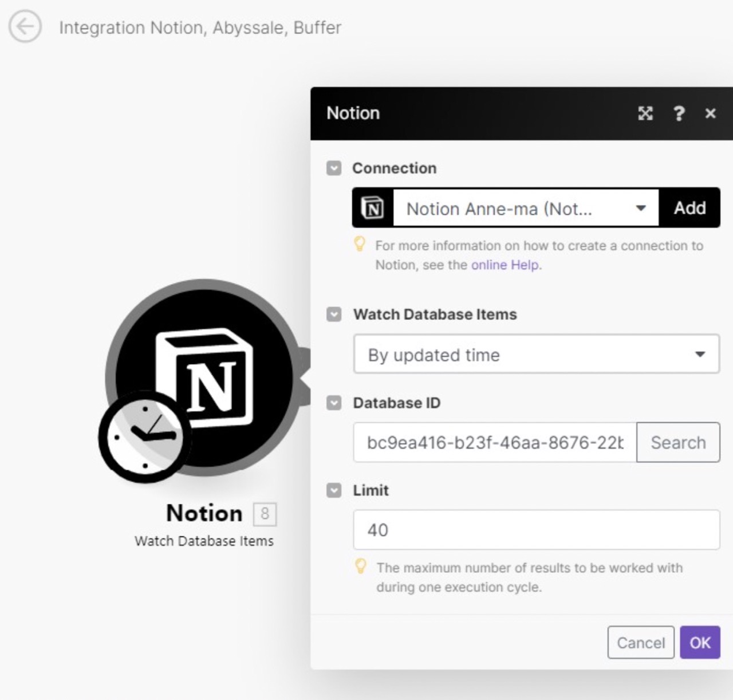Open help with the question mark icon
The height and width of the screenshot is (700, 733).
679,113
